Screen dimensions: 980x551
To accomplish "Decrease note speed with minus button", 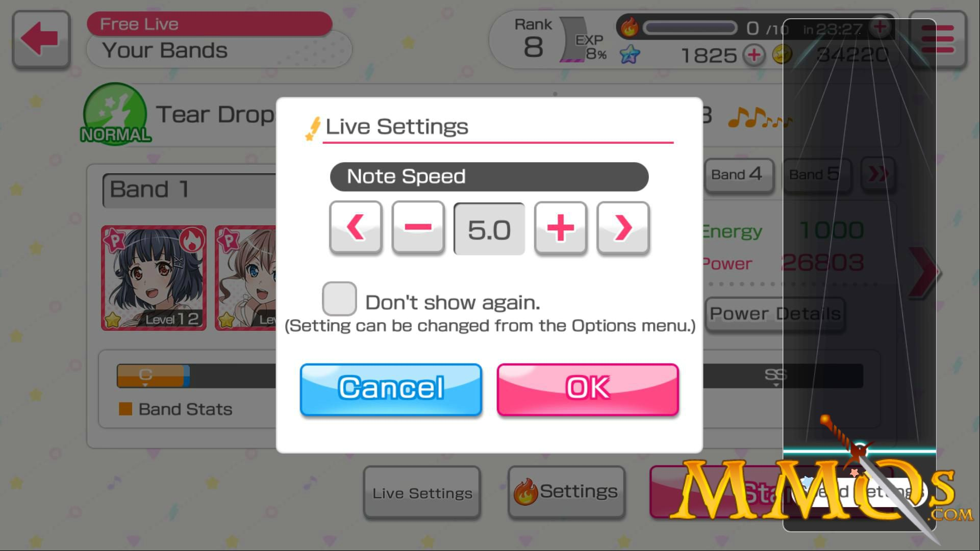I will click(x=418, y=227).
